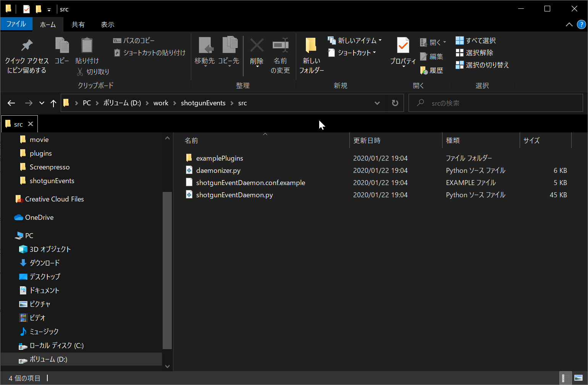Open Creative Cloud Files in navigation pane

coord(54,199)
